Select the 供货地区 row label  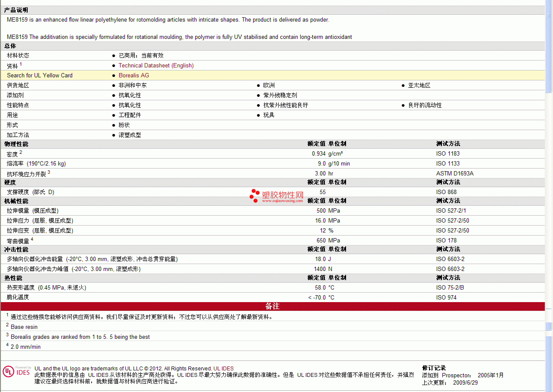pyautogui.click(x=18, y=86)
